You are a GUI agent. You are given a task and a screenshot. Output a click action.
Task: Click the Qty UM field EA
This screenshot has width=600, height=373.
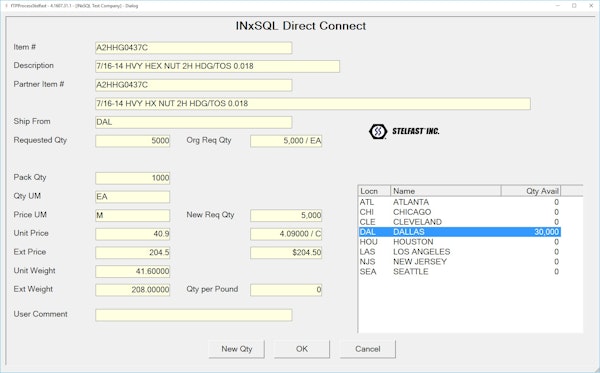tap(132, 197)
